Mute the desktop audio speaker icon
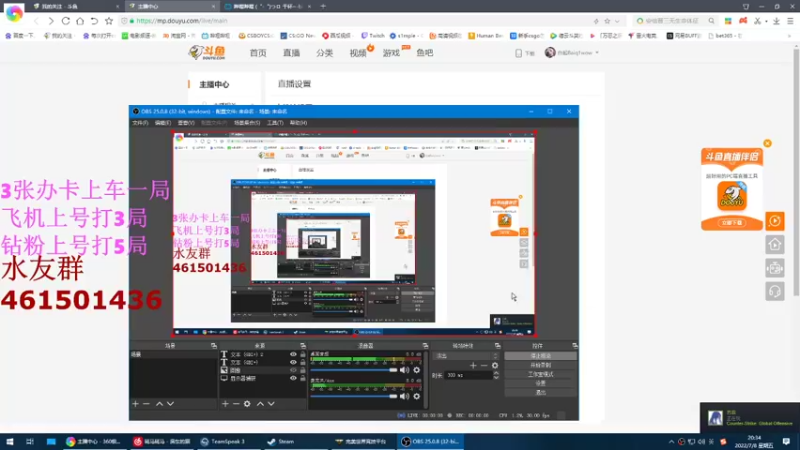800x450 pixels. (x=404, y=370)
